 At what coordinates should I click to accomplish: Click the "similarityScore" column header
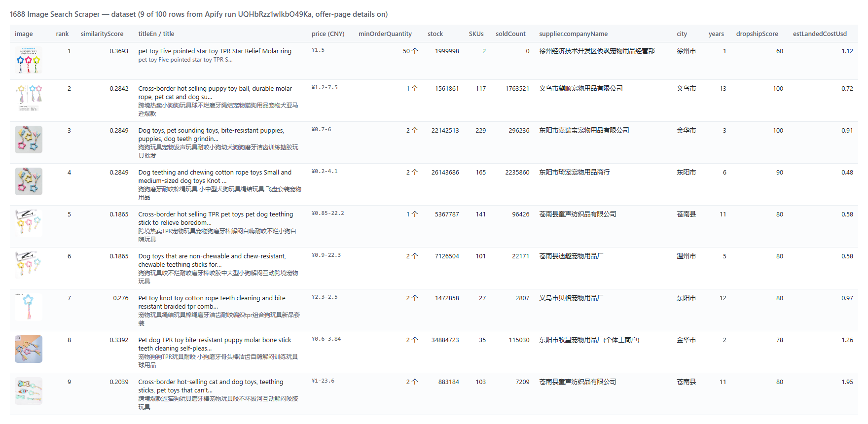coord(102,34)
